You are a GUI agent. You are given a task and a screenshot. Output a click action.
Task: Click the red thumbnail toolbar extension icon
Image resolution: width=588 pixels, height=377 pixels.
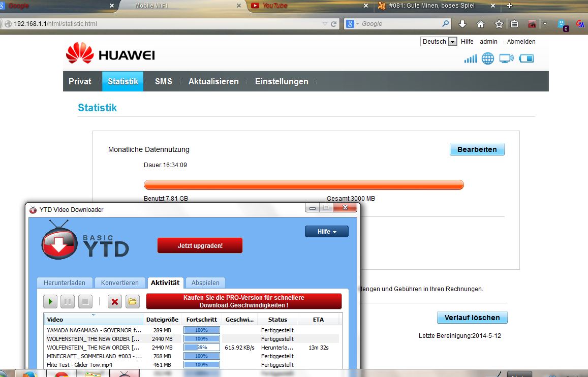(532, 24)
